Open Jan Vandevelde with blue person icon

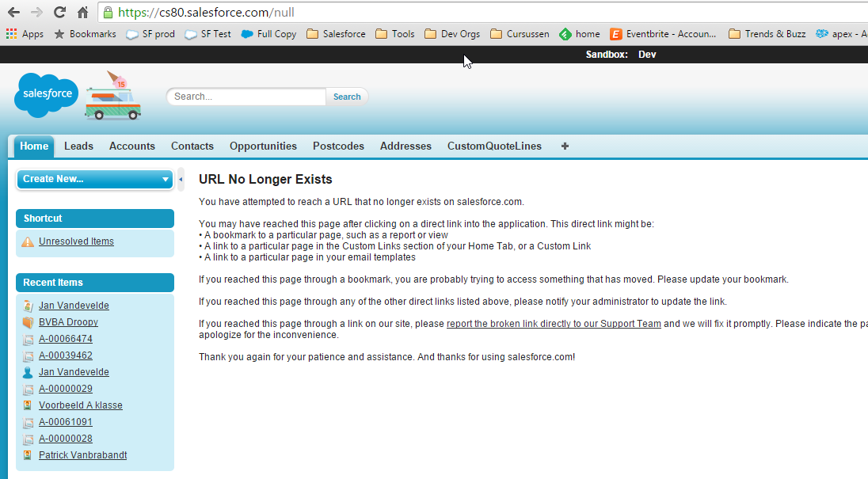[x=74, y=371]
